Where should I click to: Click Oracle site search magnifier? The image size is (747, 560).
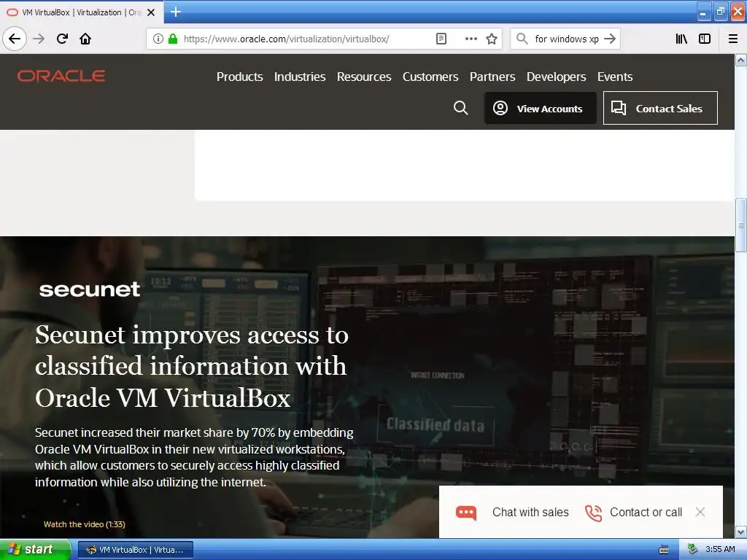click(461, 108)
